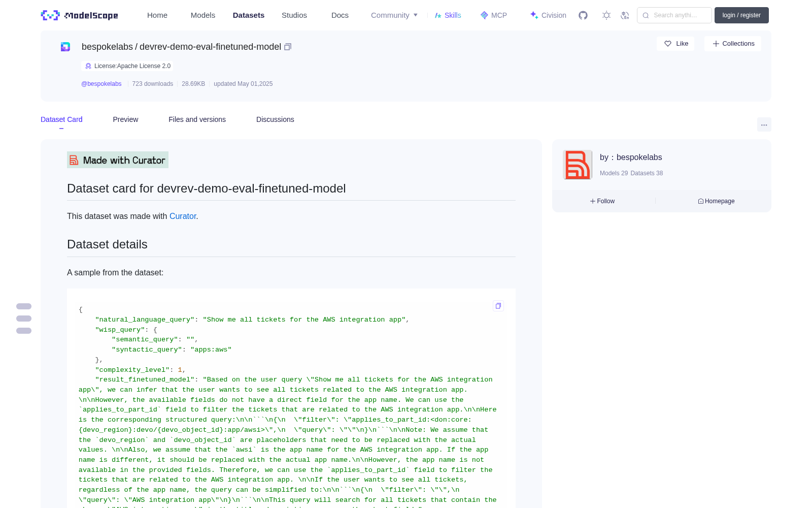This screenshot has height=508, width=812.
Task: Switch to Files and versions tab
Action: point(197,119)
